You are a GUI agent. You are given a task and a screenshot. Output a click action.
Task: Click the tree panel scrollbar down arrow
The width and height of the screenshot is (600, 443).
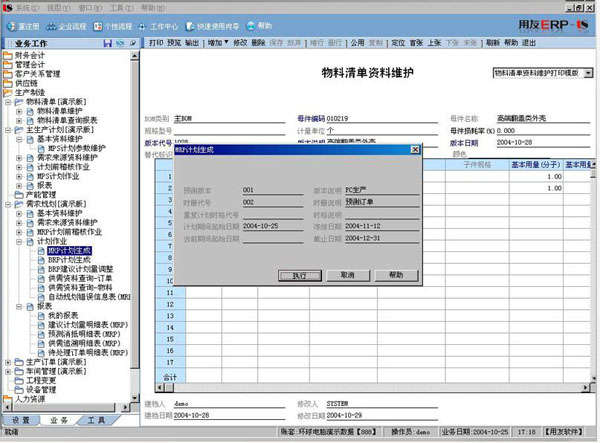(134, 398)
